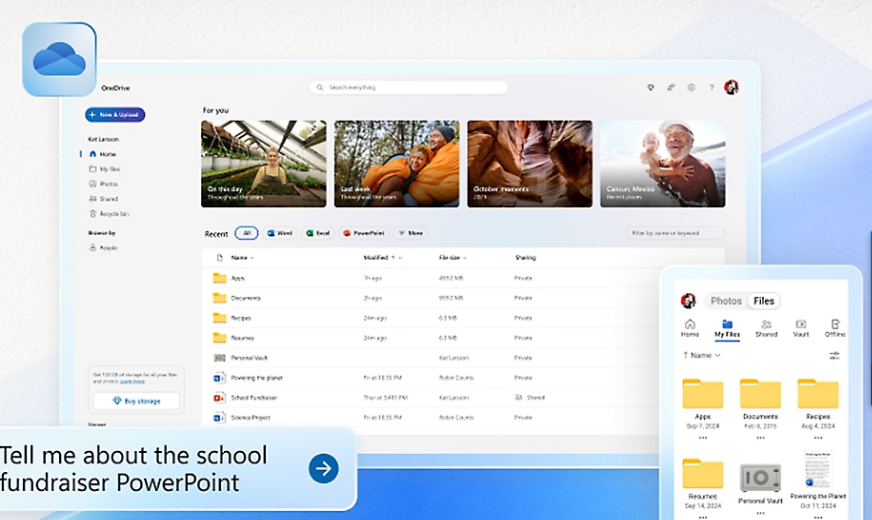This screenshot has width=872, height=520.
Task: Switch to Photos in mobile panel
Action: (726, 301)
